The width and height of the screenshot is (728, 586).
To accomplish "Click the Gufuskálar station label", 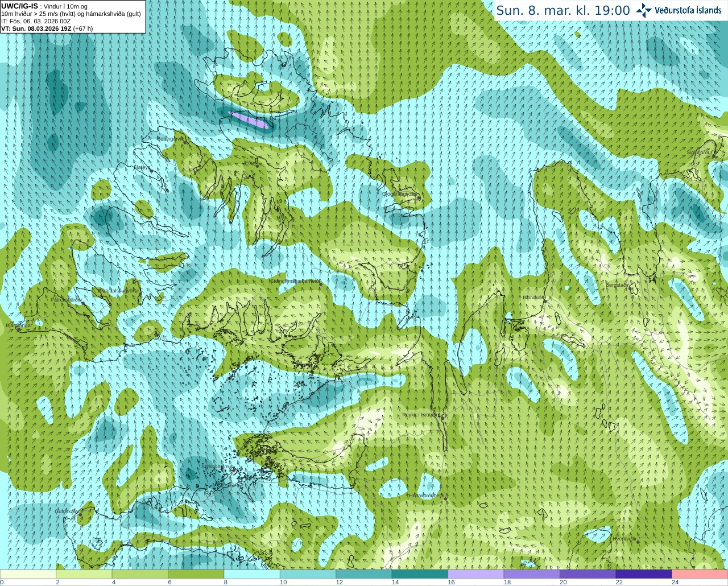I will (66, 511).
